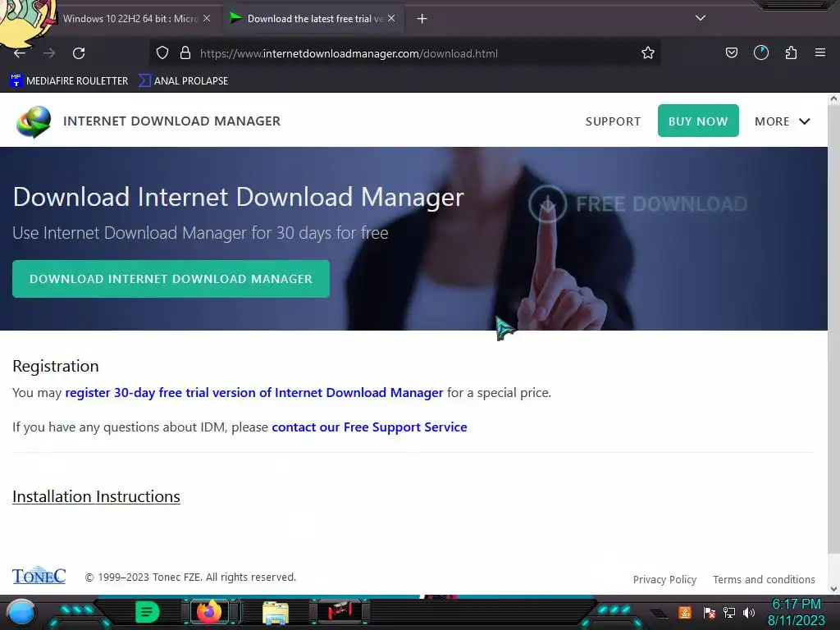Expand the MORE menu

pyautogui.click(x=782, y=121)
